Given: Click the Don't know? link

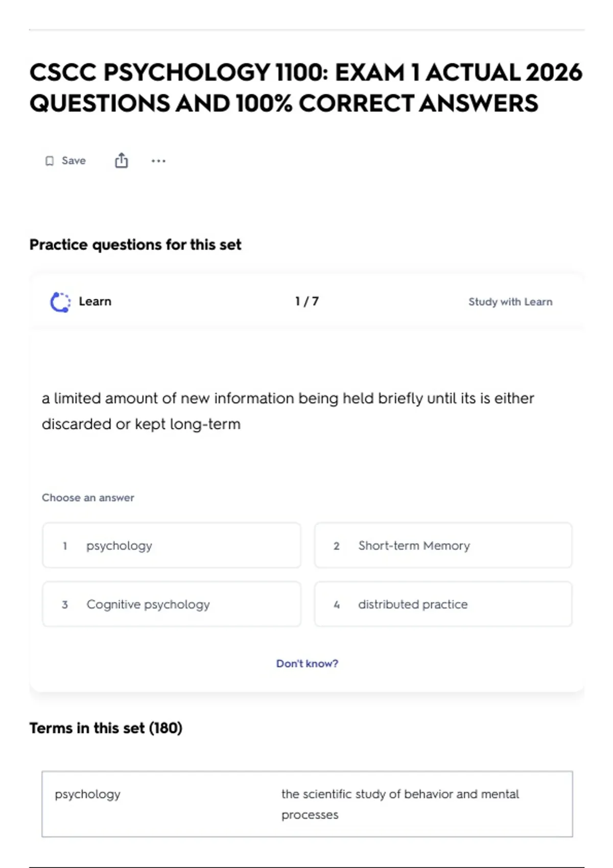Looking at the screenshot, I should pos(307,663).
